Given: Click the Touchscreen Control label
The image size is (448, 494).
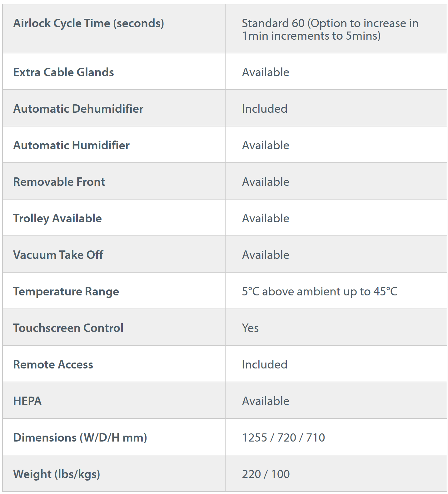Looking at the screenshot, I should tap(68, 328).
